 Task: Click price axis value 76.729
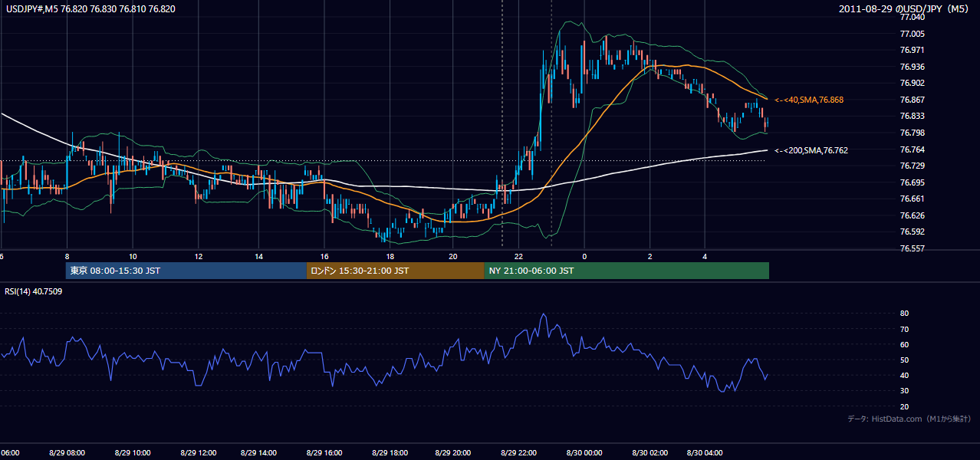pyautogui.click(x=913, y=166)
